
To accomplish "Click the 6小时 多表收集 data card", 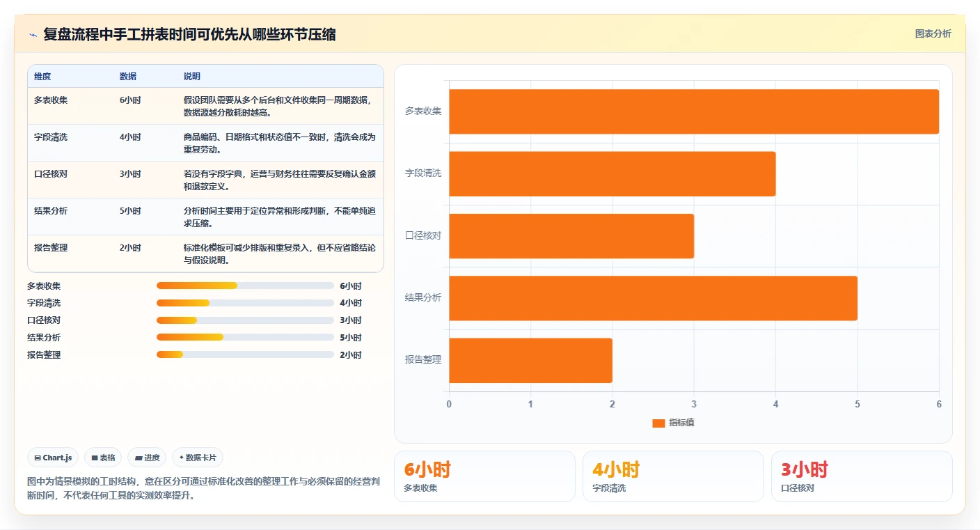I will point(484,476).
